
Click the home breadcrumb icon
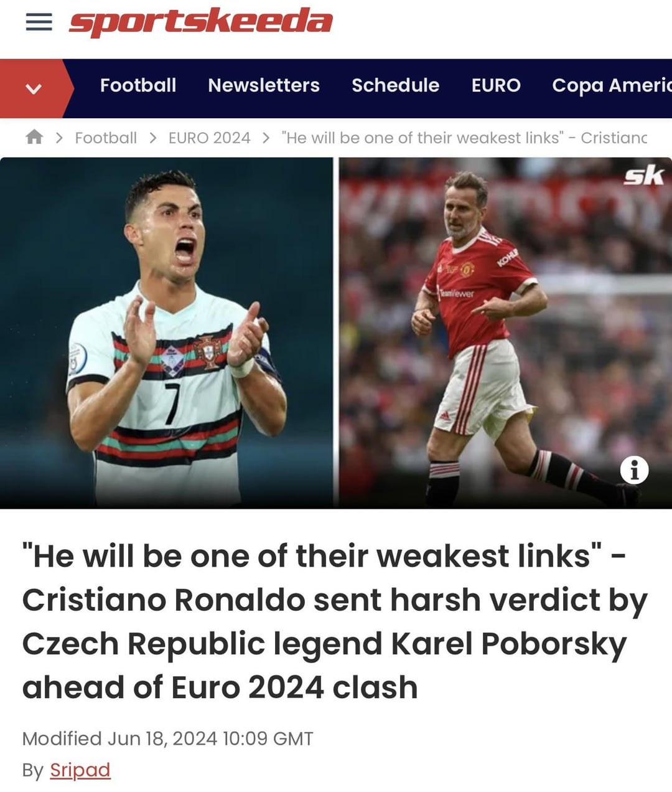click(x=34, y=137)
